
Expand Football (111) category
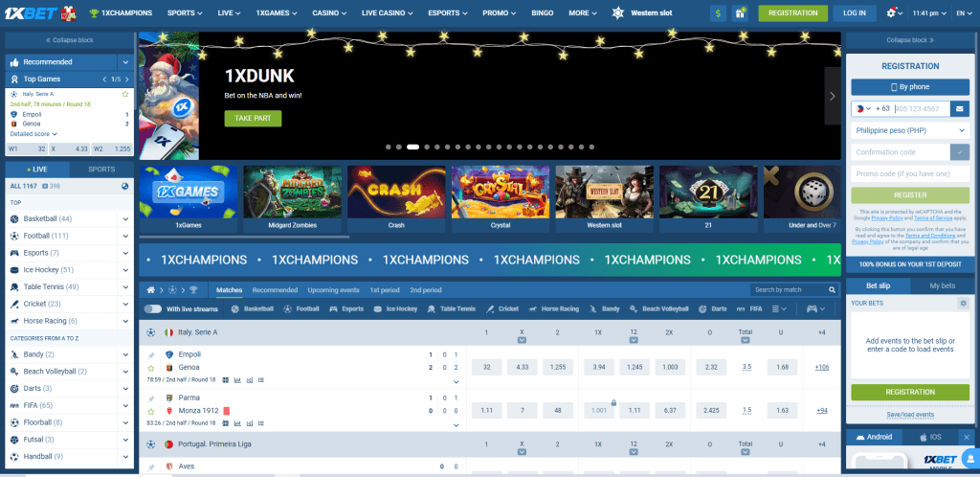(125, 237)
